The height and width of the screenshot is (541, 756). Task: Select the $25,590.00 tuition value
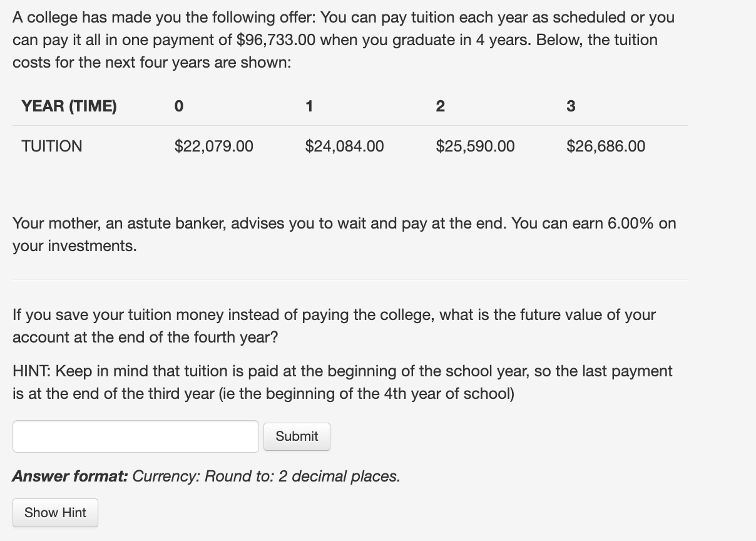(x=475, y=146)
